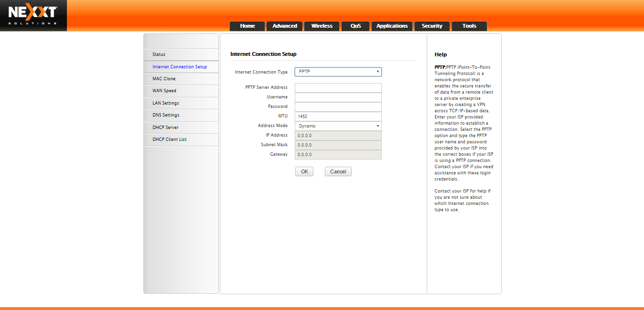
Task: Focus the Password input field
Action: (338, 107)
